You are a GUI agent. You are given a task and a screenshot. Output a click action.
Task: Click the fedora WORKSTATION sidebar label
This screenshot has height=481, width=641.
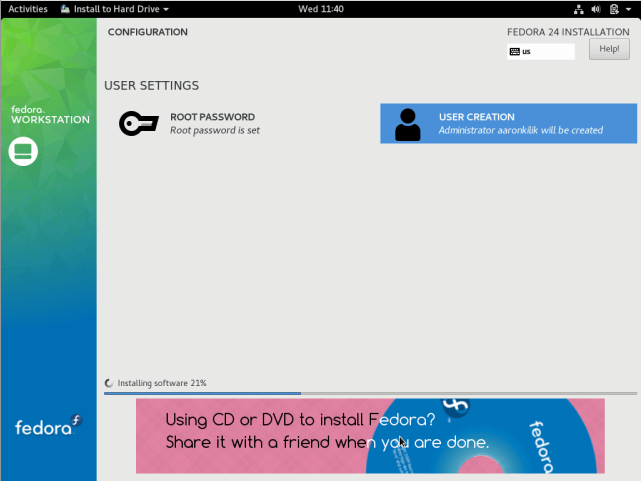50,115
